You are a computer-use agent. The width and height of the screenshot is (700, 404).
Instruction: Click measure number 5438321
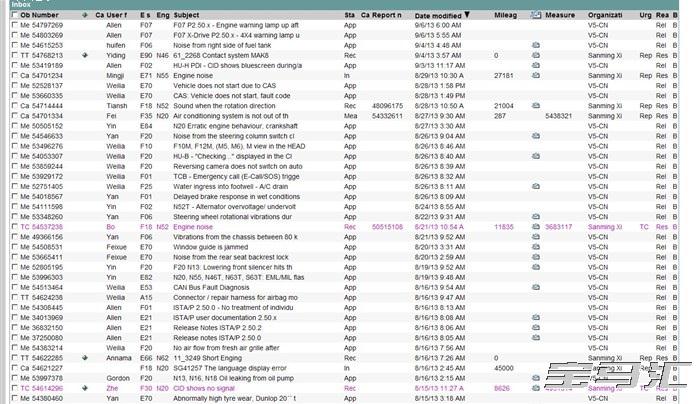click(558, 116)
